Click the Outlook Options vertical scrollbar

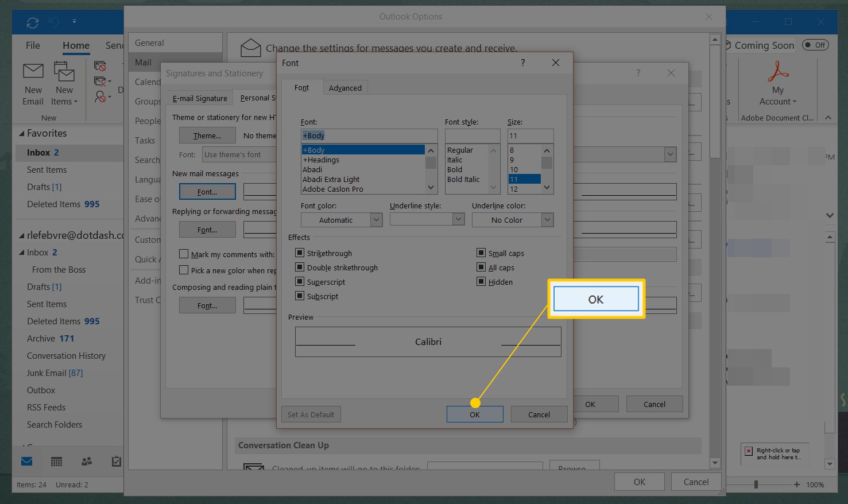[715, 251]
